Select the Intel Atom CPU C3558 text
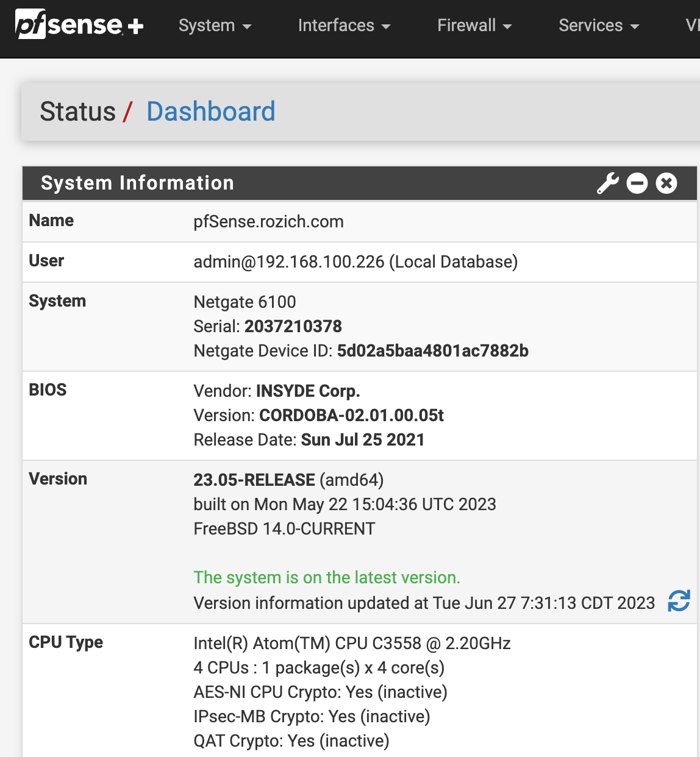This screenshot has height=757, width=700. click(x=352, y=643)
